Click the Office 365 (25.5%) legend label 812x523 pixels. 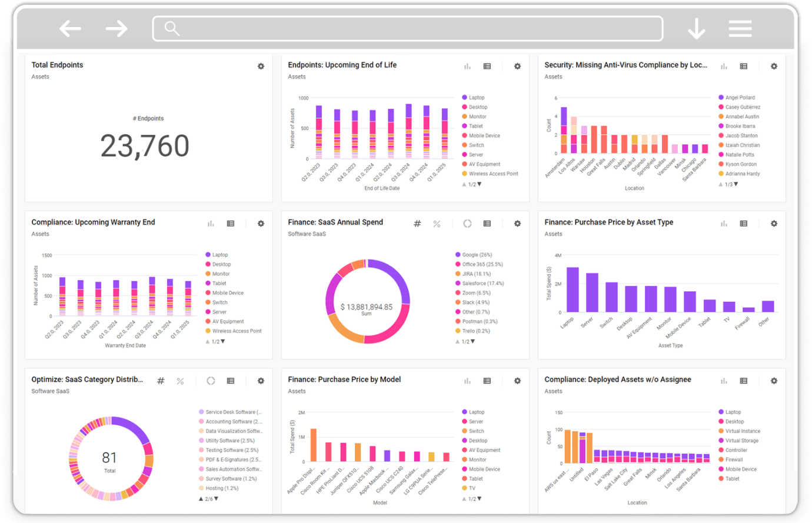[482, 264]
